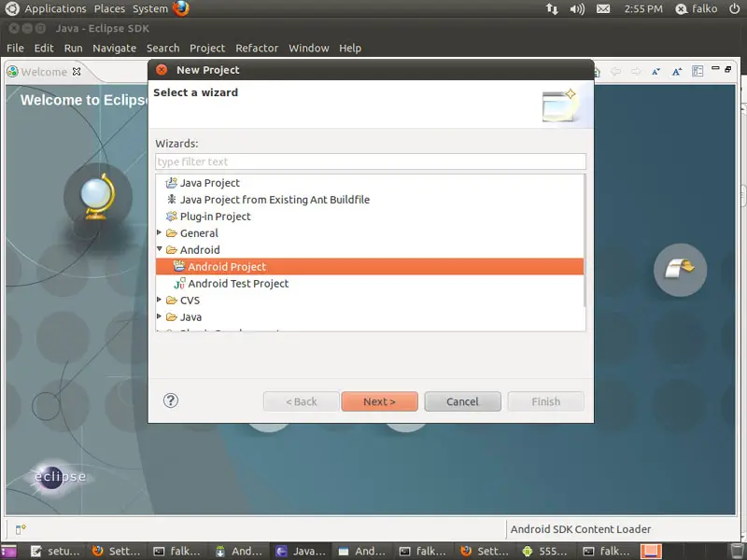Switch to the Java... Eclipse taskbar entry
The height and width of the screenshot is (560, 747).
pyautogui.click(x=301, y=551)
